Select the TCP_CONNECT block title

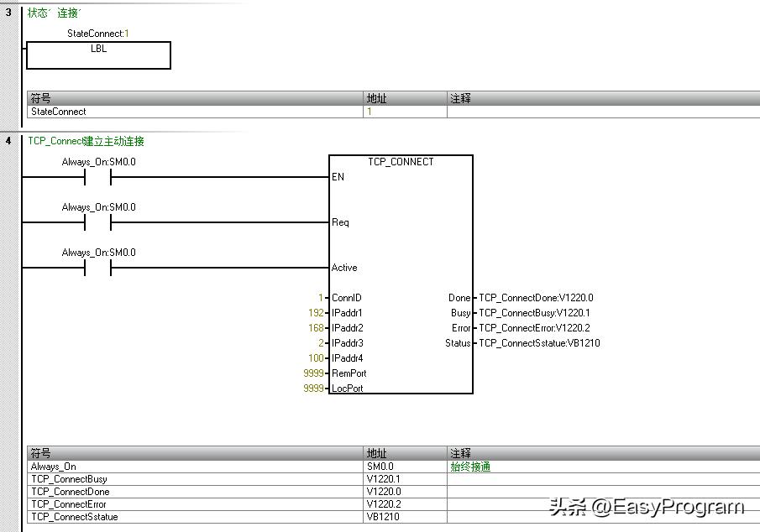(x=401, y=162)
